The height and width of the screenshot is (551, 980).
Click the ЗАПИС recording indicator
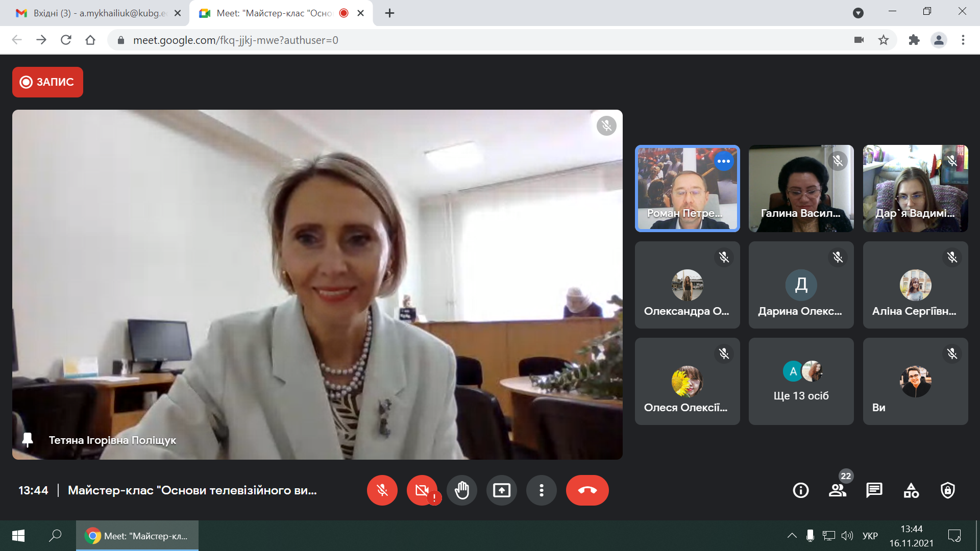pos(47,82)
